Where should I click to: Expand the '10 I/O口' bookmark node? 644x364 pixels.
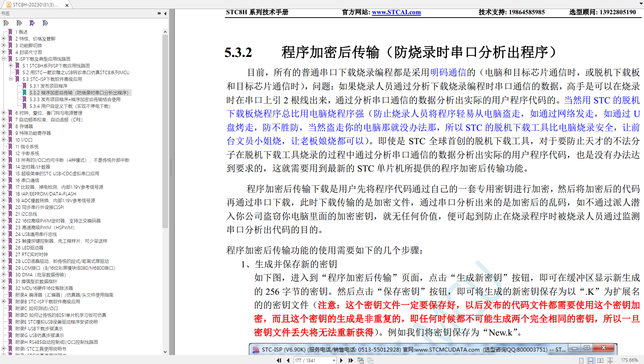tap(4, 140)
